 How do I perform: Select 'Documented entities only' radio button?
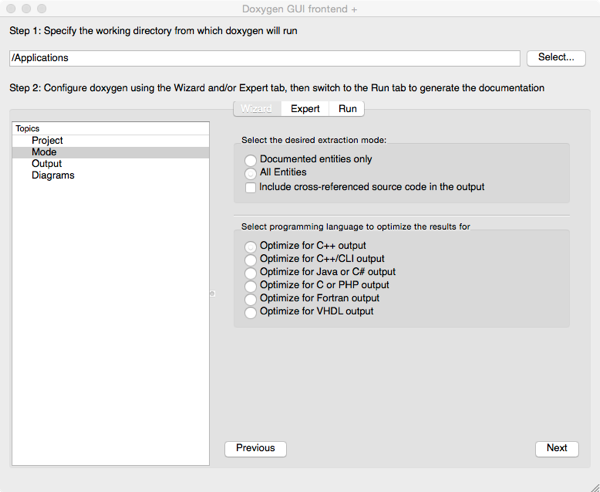251,160
